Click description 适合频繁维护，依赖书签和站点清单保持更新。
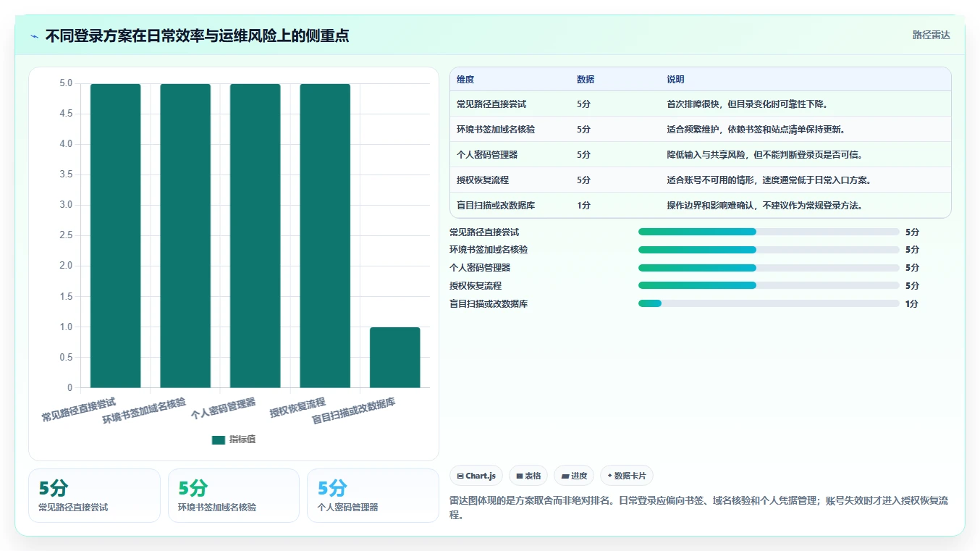The height and width of the screenshot is (551, 980). pyautogui.click(x=756, y=130)
